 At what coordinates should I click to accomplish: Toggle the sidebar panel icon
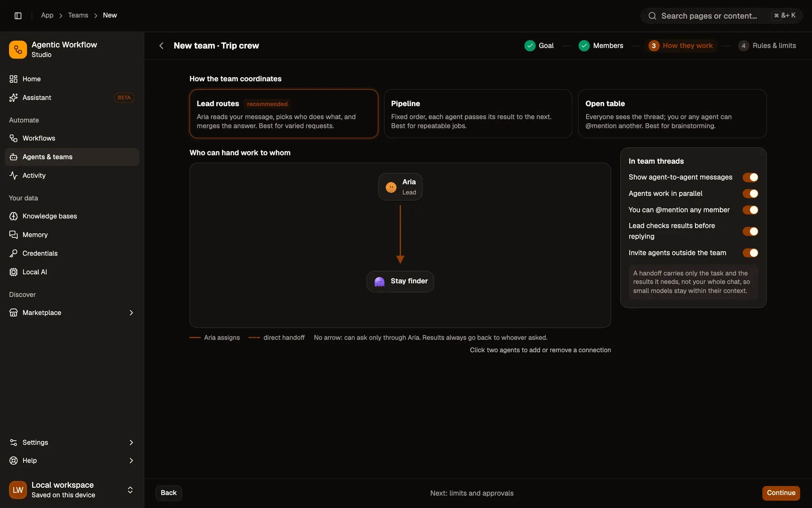(18, 15)
